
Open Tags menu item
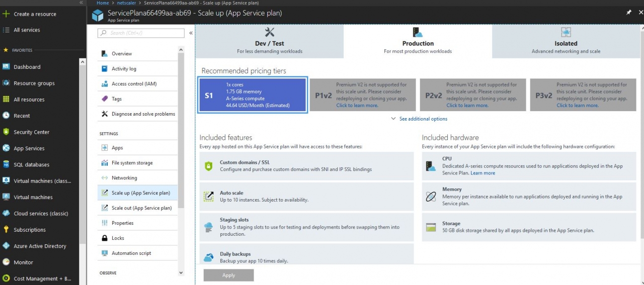(137, 99)
